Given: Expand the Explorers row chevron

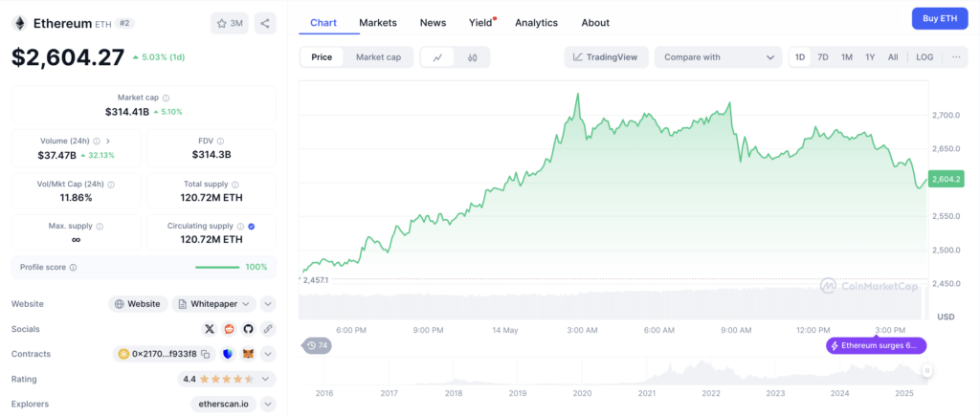Looking at the screenshot, I should (x=268, y=405).
